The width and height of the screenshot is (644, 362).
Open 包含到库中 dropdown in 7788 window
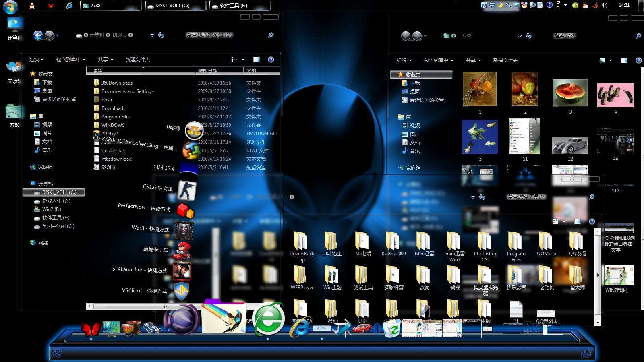coord(439,60)
